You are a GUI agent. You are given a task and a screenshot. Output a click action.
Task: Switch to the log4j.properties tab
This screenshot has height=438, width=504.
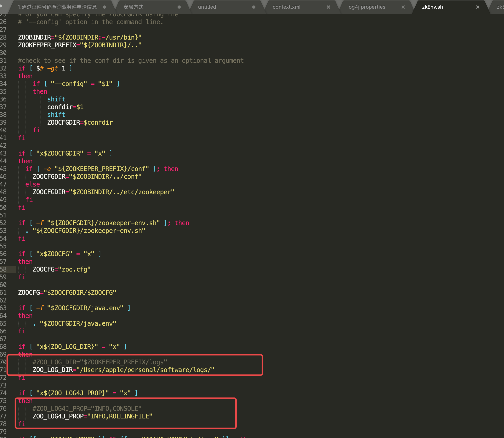pyautogui.click(x=366, y=7)
